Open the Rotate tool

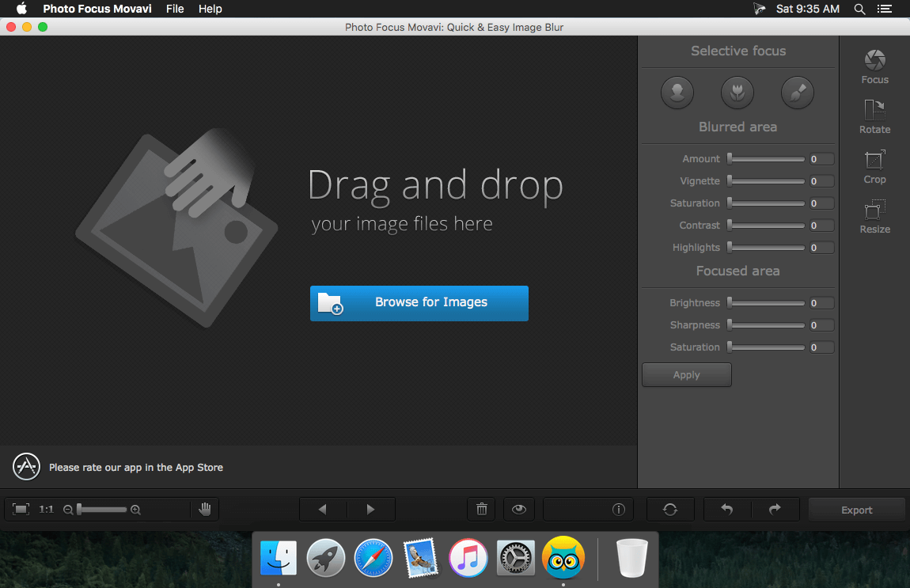(x=874, y=116)
